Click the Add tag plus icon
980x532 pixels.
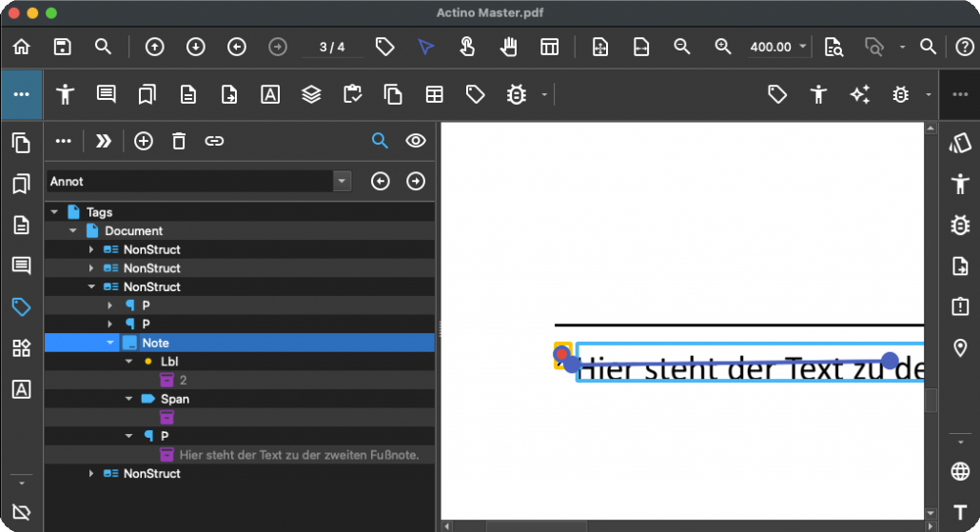(x=144, y=141)
